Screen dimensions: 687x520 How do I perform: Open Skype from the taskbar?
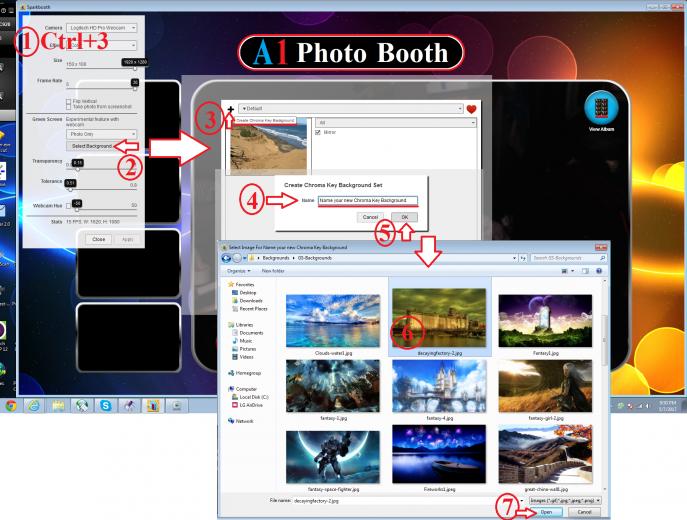click(x=106, y=406)
